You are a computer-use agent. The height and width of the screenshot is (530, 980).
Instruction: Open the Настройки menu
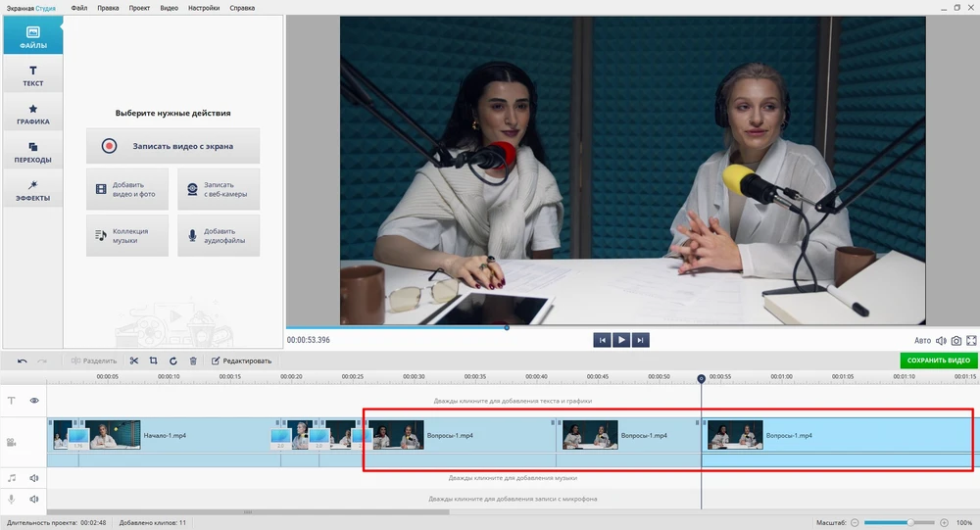pyautogui.click(x=203, y=8)
